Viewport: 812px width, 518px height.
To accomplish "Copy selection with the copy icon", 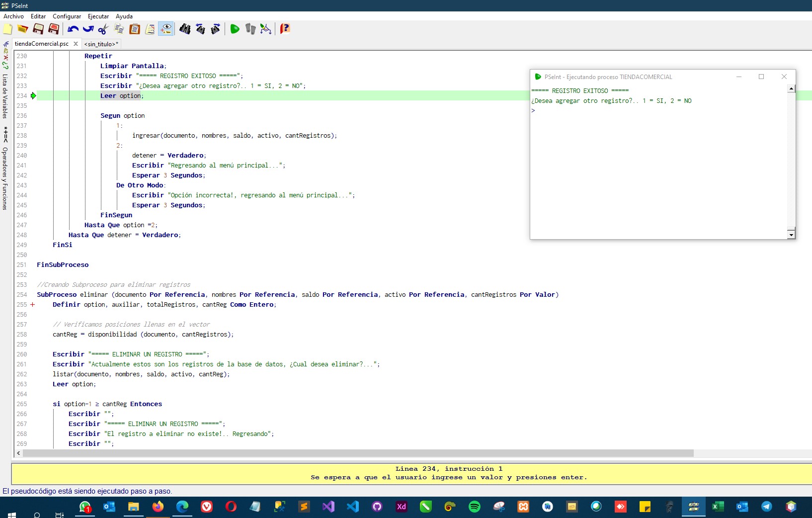I will (x=119, y=29).
